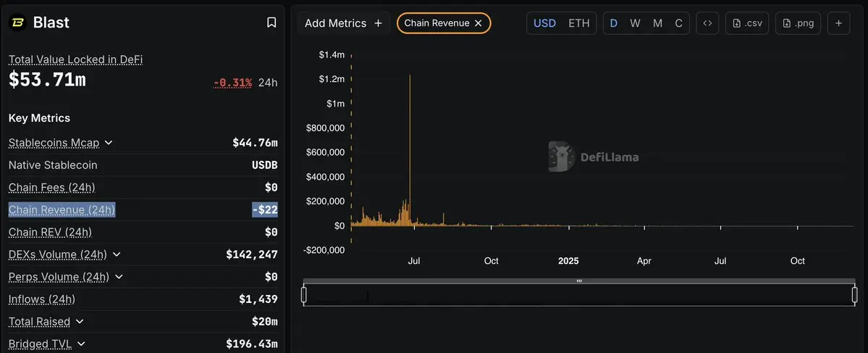The width and height of the screenshot is (868, 353).
Task: Click the $44.76m stablecoins value
Action: click(255, 143)
